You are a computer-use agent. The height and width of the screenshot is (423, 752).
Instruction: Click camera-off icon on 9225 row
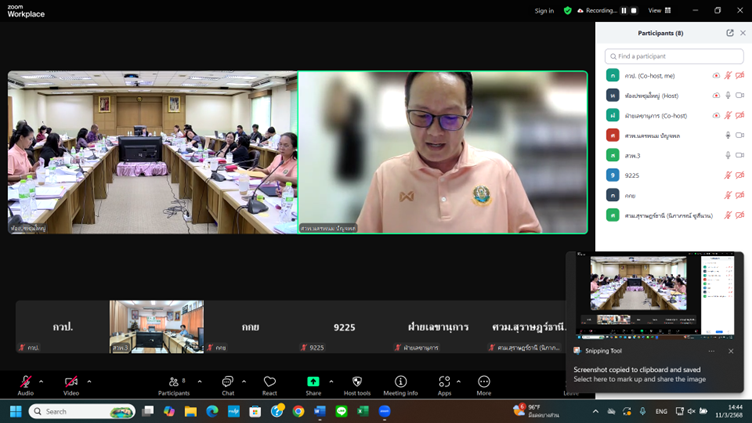click(740, 176)
